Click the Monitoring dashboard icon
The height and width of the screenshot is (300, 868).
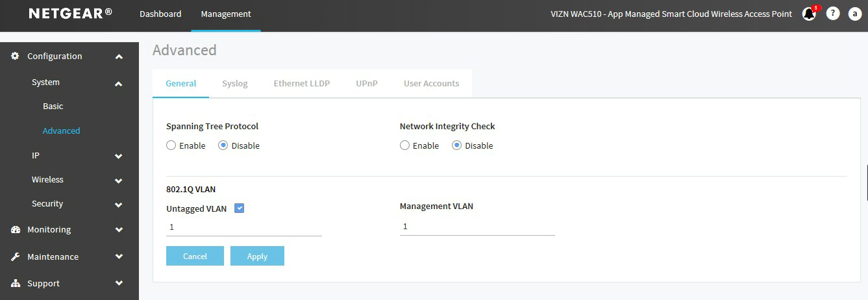[x=15, y=230]
